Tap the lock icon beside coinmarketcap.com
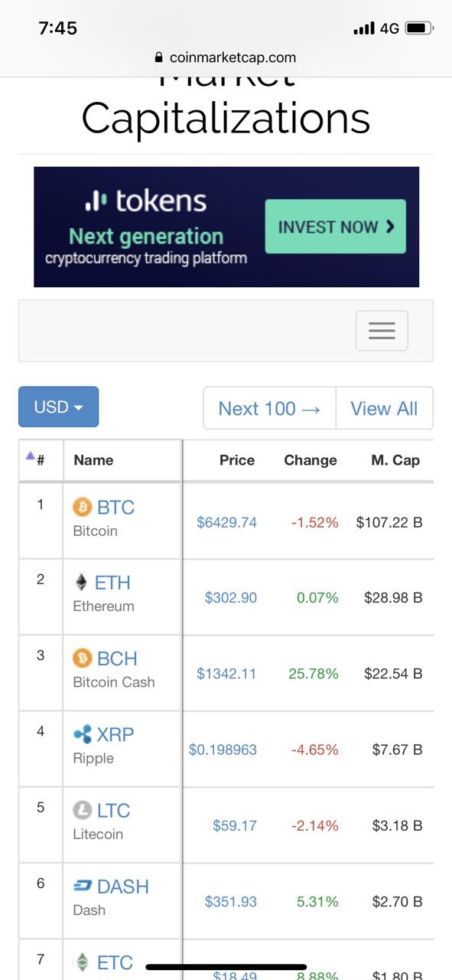Image resolution: width=452 pixels, height=980 pixels. [159, 57]
